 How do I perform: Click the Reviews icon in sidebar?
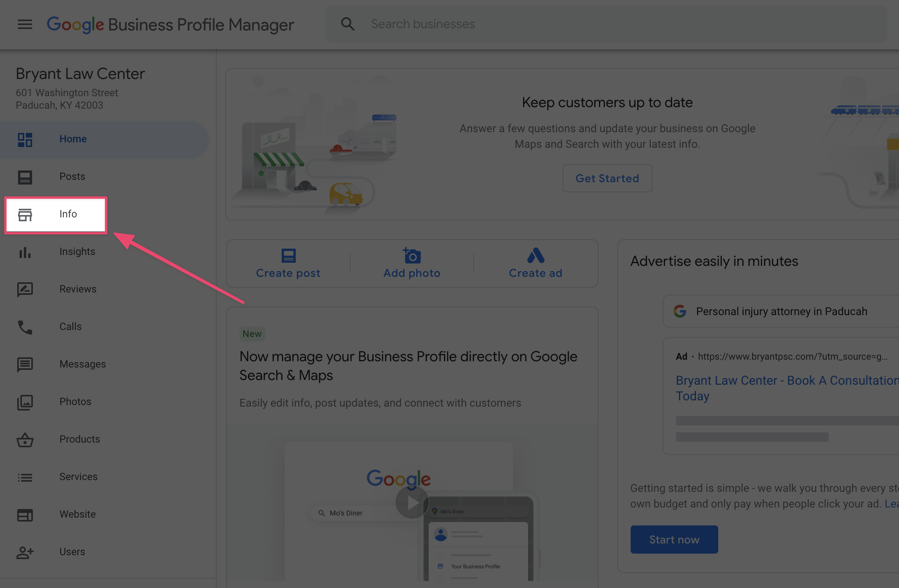(25, 290)
